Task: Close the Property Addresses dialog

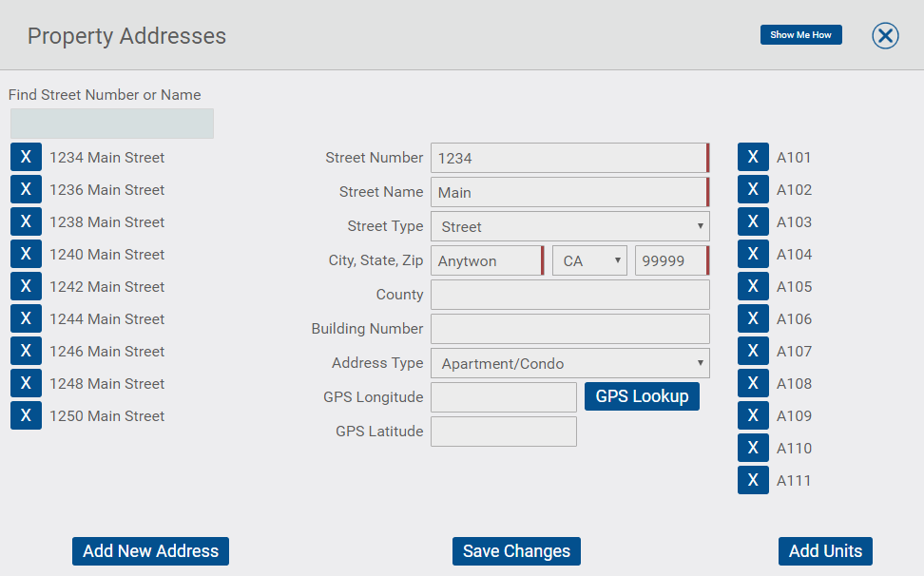Action: click(x=885, y=36)
